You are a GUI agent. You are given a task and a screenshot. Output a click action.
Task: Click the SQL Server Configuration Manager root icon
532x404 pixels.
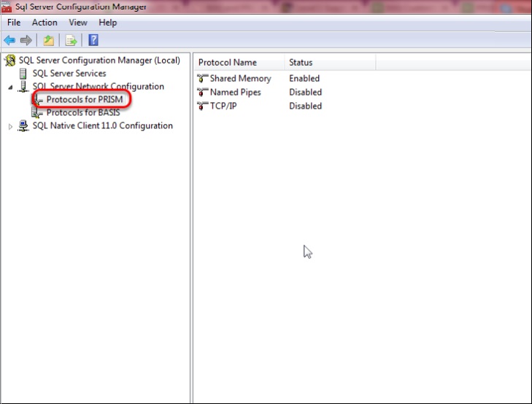9,61
